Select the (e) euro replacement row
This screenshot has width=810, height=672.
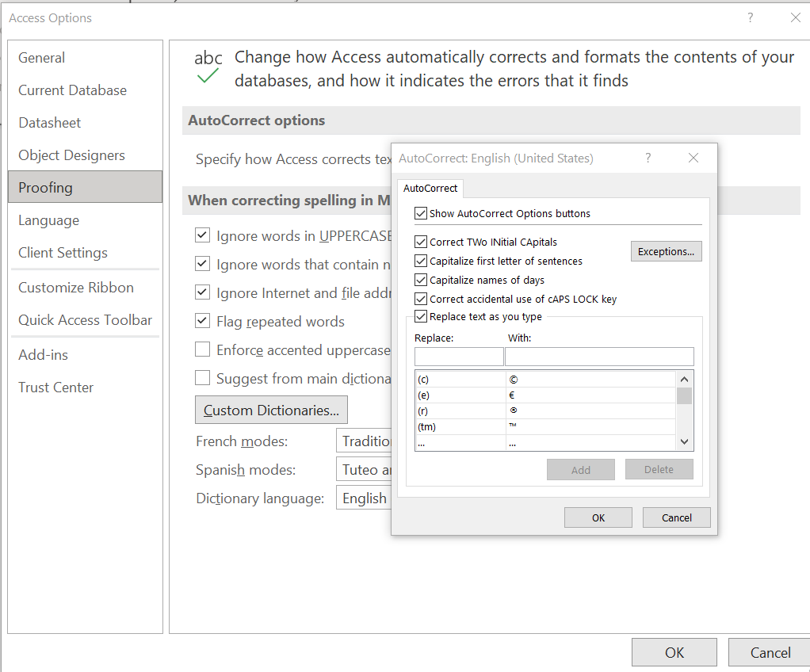(545, 395)
